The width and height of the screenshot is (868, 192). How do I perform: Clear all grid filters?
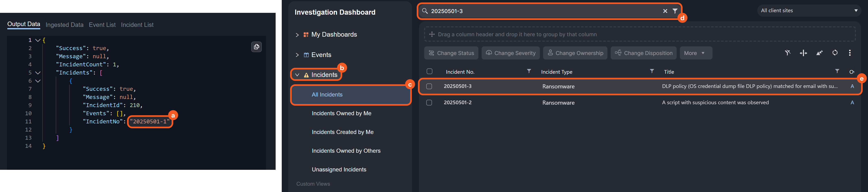tap(787, 53)
